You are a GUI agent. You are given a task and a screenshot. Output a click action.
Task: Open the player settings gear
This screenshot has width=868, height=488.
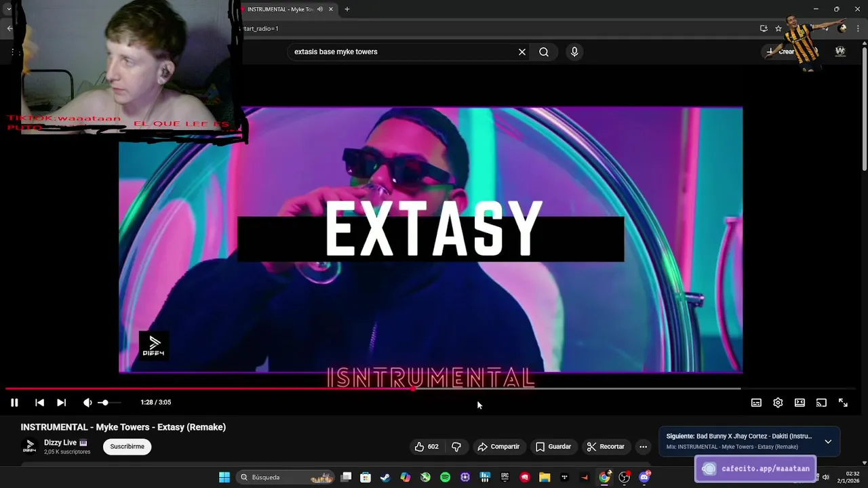tap(778, 403)
